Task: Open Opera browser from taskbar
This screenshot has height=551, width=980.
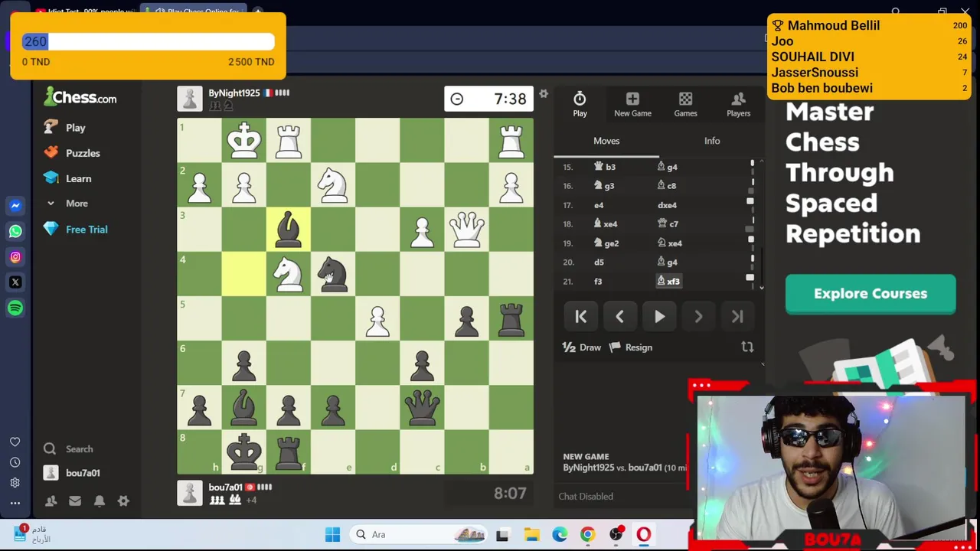Action: pos(643,534)
